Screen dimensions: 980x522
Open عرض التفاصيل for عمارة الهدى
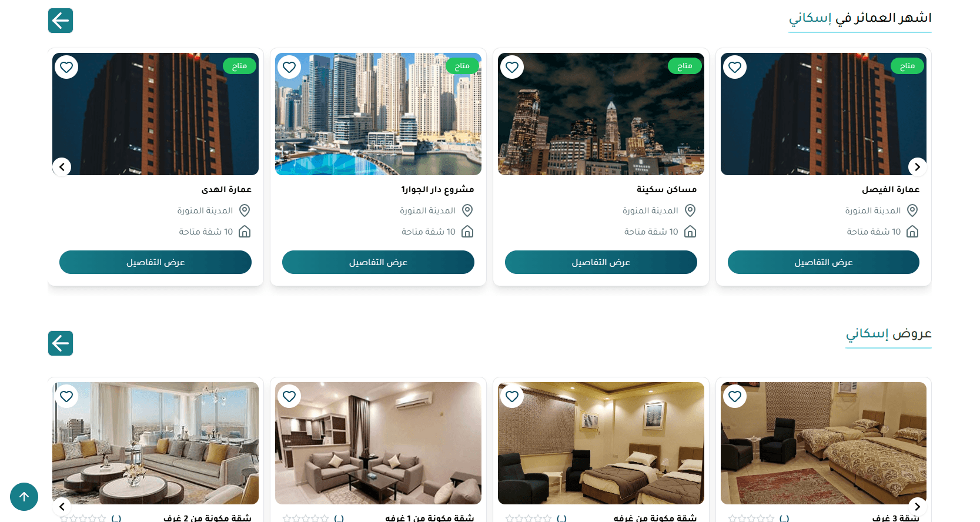pyautogui.click(x=155, y=262)
